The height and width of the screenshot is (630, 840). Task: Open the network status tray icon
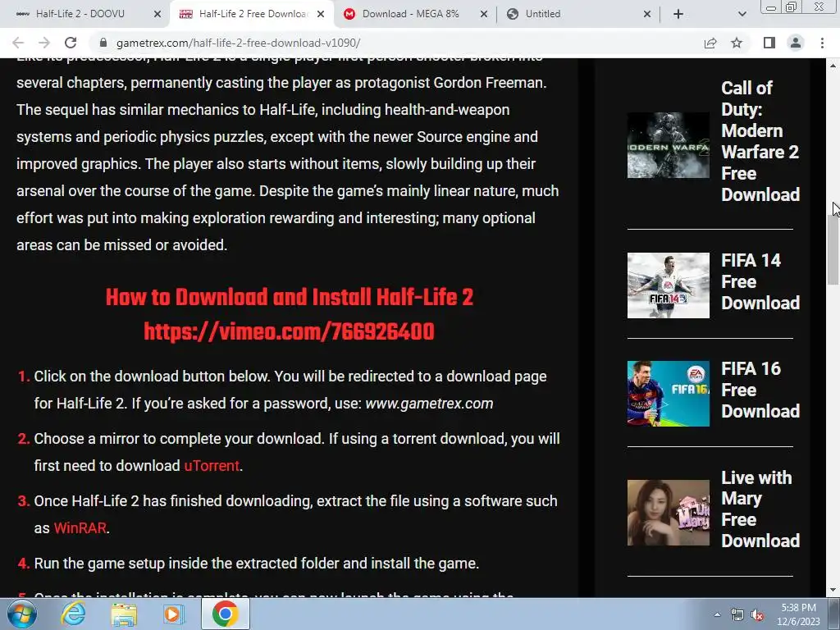click(737, 614)
